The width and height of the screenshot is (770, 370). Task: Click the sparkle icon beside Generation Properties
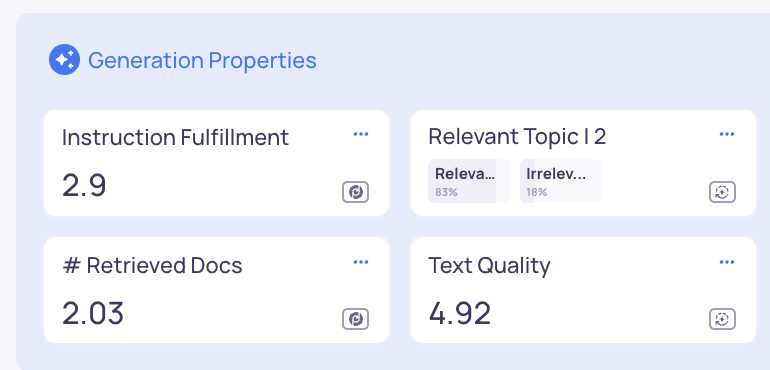coord(64,59)
